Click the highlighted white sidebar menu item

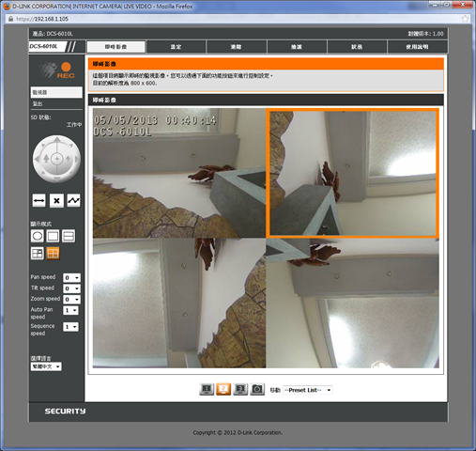(x=56, y=92)
